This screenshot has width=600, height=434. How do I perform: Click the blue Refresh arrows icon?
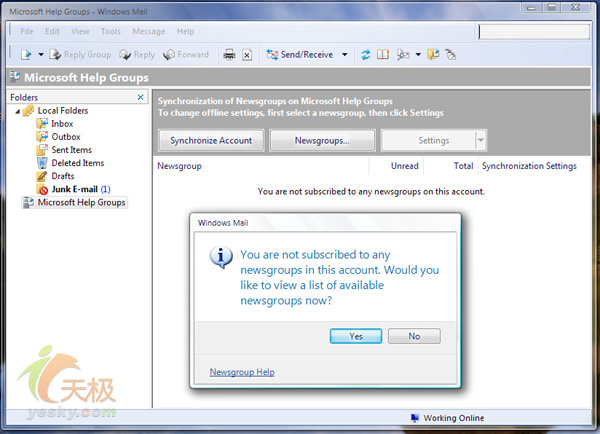pos(365,55)
